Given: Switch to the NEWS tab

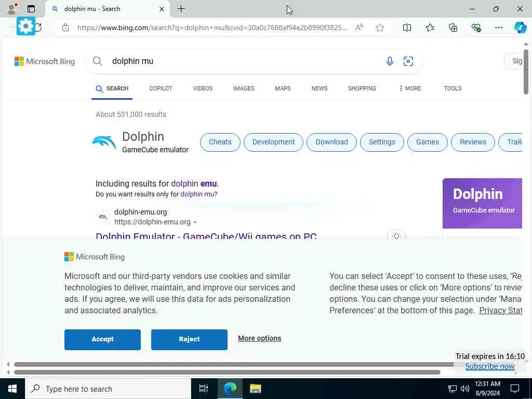Looking at the screenshot, I should pyautogui.click(x=320, y=88).
